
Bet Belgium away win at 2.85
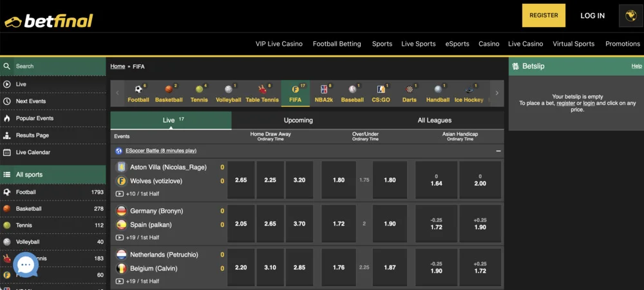(299, 267)
